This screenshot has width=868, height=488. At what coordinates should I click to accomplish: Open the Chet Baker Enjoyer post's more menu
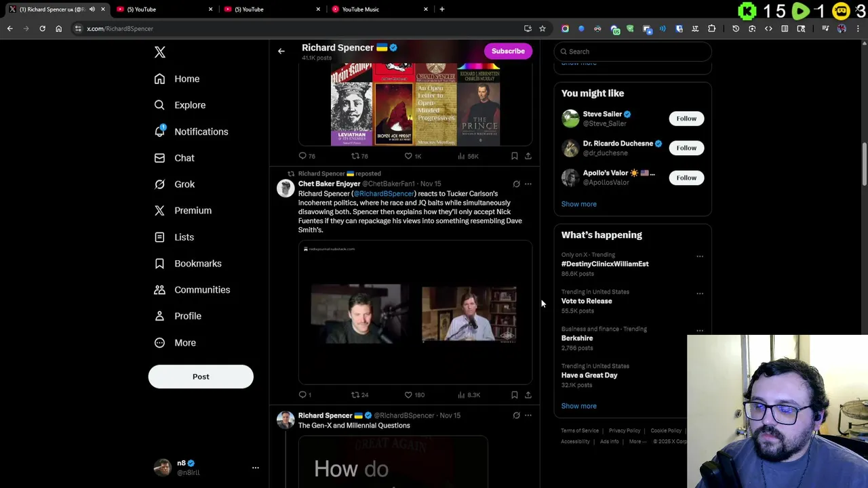(528, 184)
